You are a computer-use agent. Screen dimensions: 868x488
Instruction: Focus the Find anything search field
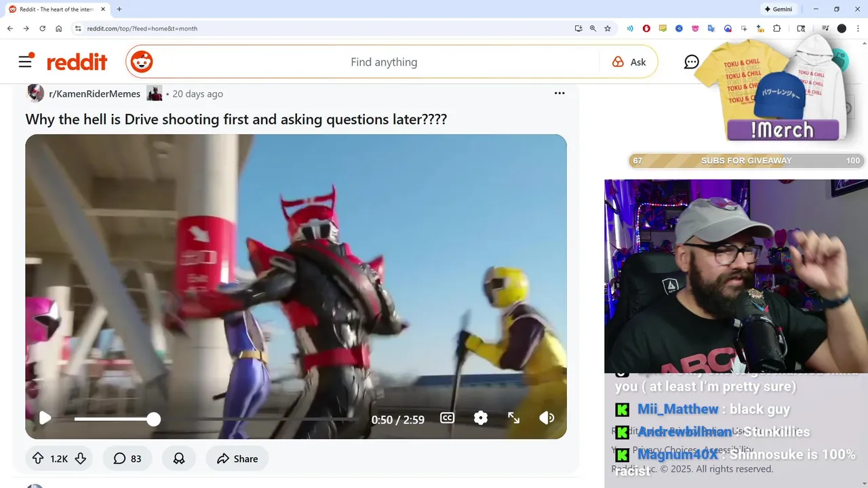383,62
